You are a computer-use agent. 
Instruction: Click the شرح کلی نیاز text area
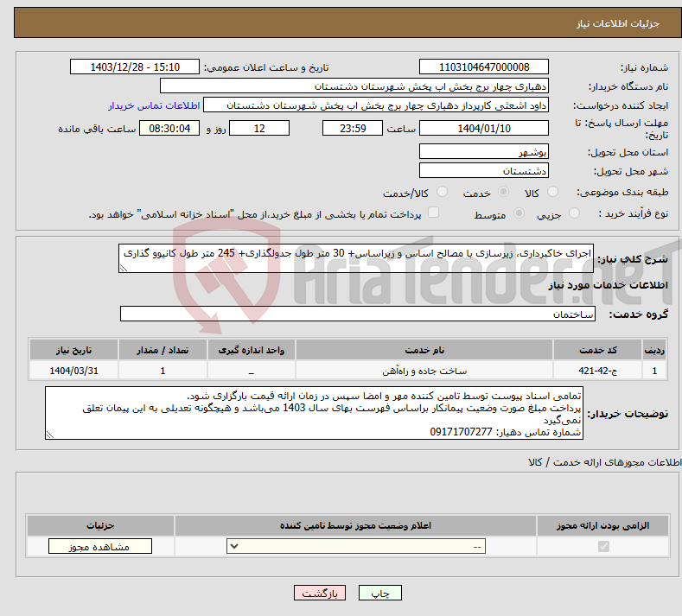356,258
